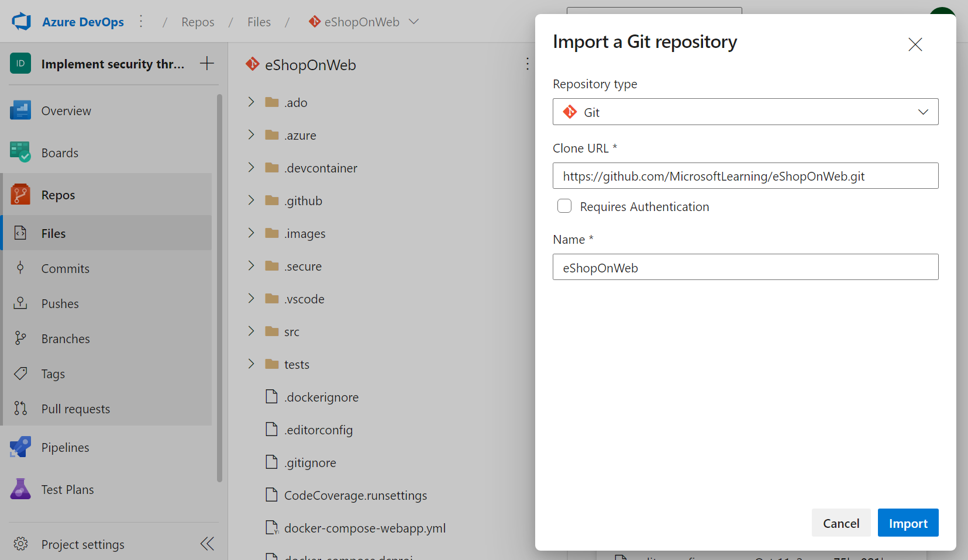The height and width of the screenshot is (560, 968).
Task: Click the Repos breadcrumb link
Action: tap(198, 22)
